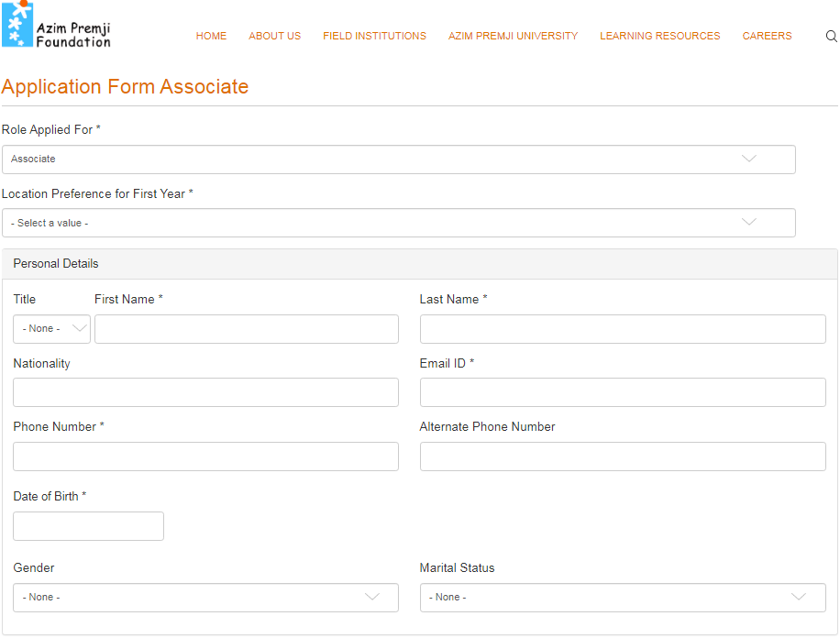
Task: Click the Application Form Associate heading
Action: 125,87
